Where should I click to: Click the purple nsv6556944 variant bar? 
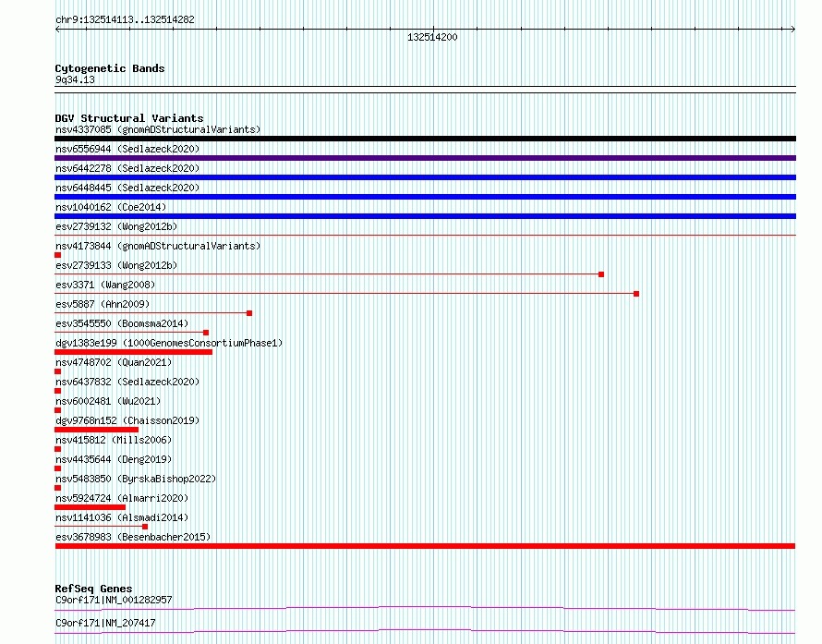[425, 158]
